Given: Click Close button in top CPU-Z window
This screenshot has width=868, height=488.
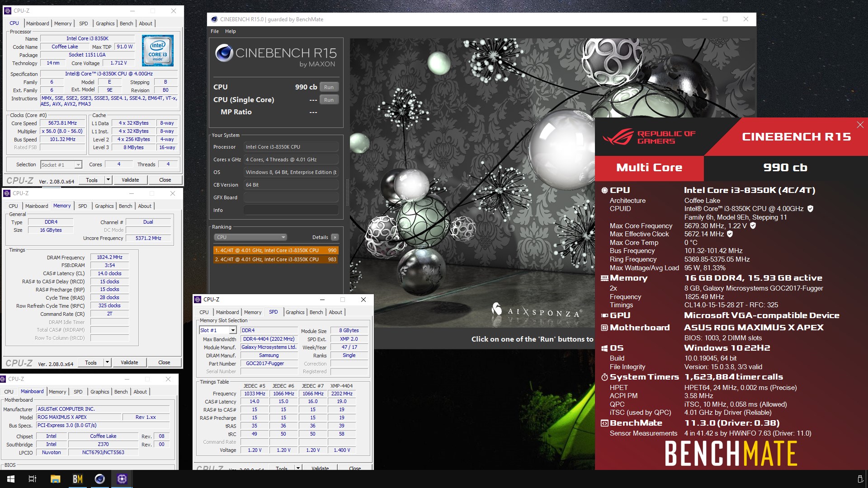Looking at the screenshot, I should (x=165, y=180).
